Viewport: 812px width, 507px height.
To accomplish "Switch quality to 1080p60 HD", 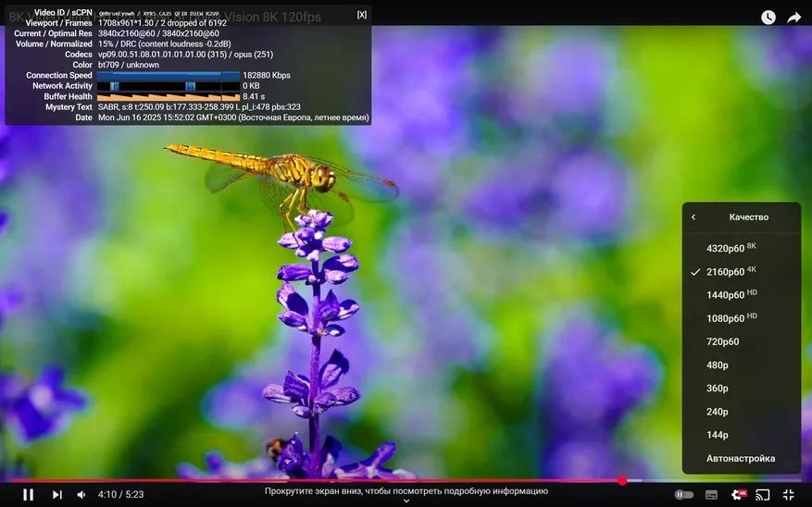I will coord(731,318).
